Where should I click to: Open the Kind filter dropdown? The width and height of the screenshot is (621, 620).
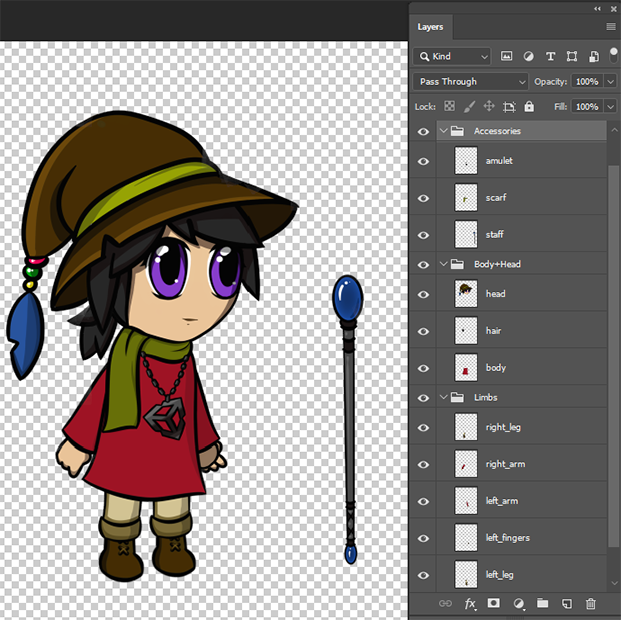point(453,57)
